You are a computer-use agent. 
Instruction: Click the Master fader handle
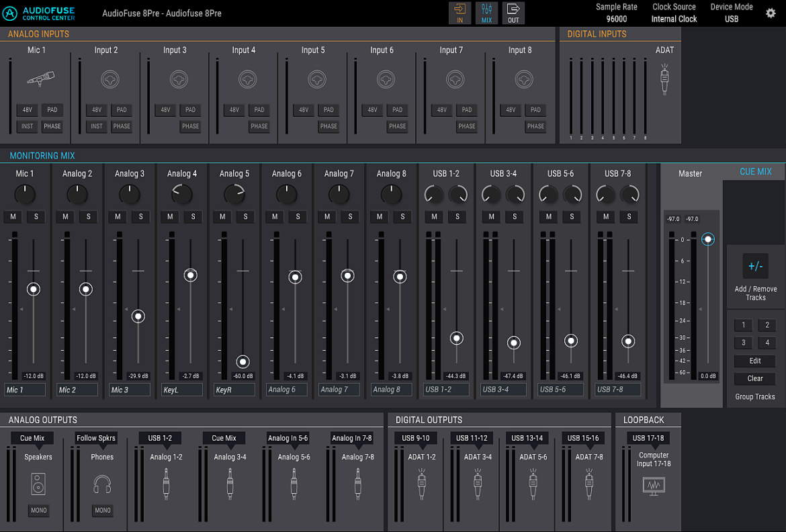pyautogui.click(x=708, y=239)
